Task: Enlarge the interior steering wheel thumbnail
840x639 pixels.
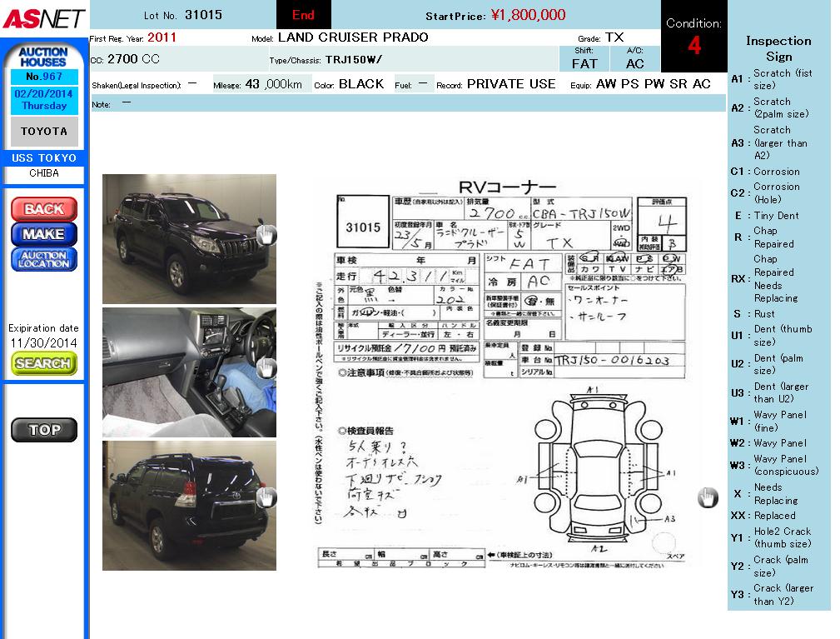Action: click(189, 372)
